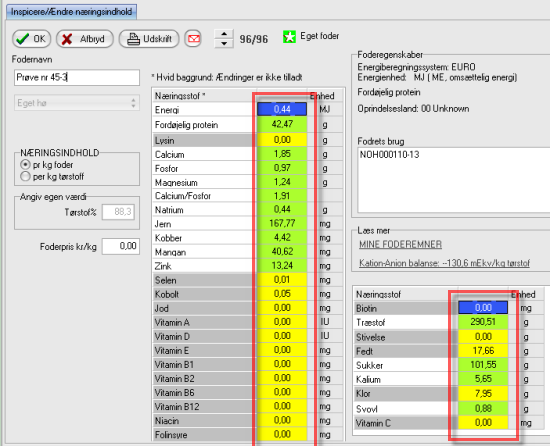Screen dimensions: 550x446
Task: Select the 'per kg tørstoff' radio option
Action: (x=25, y=176)
